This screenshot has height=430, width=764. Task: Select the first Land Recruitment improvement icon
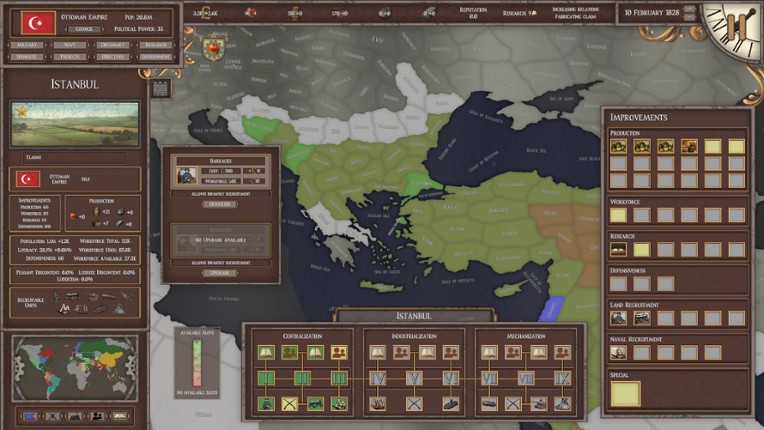click(x=619, y=317)
